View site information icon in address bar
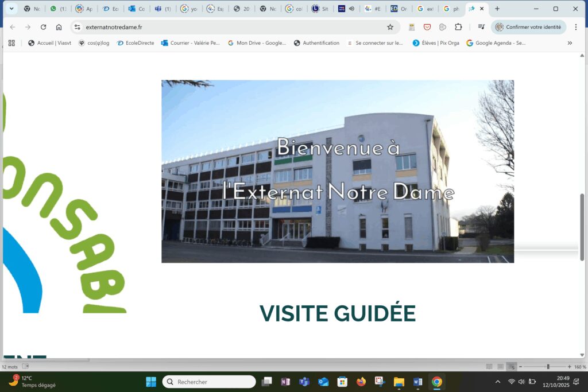 tap(78, 27)
